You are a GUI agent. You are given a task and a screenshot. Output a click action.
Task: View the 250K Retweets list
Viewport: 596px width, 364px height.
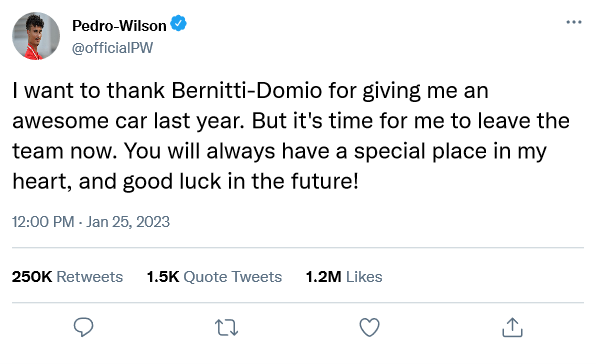[67, 277]
